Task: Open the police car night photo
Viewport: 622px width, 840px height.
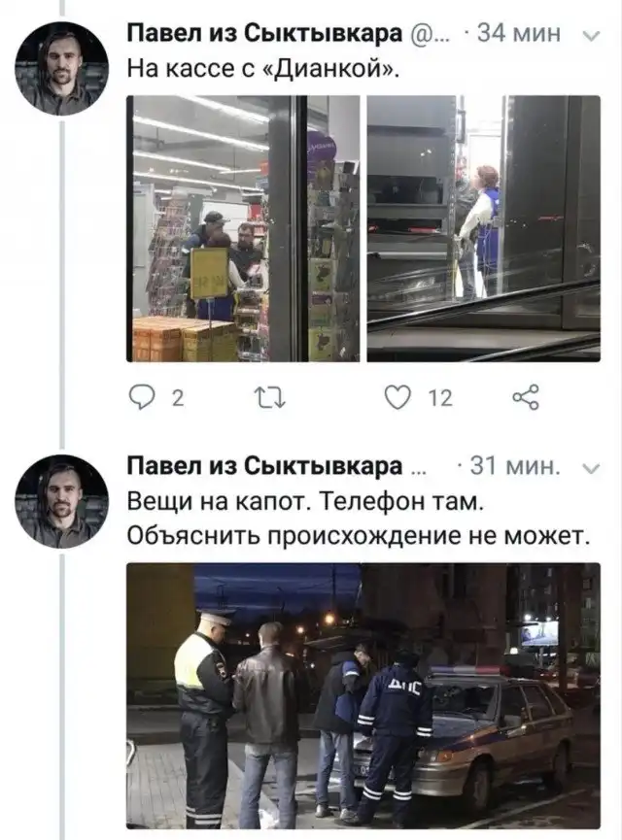Action: point(363,696)
